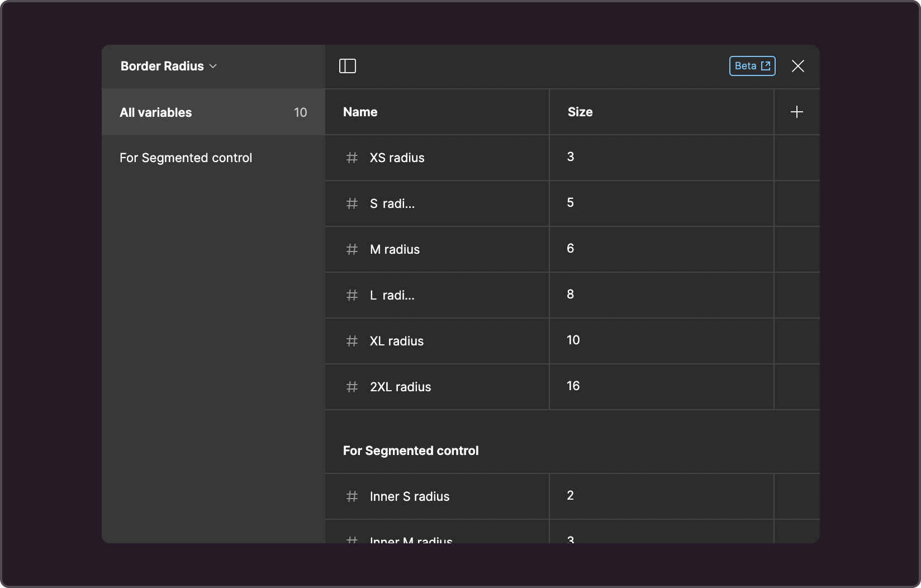Screen dimensions: 921x588
Task: Select the M radius variable name
Action: tap(395, 249)
